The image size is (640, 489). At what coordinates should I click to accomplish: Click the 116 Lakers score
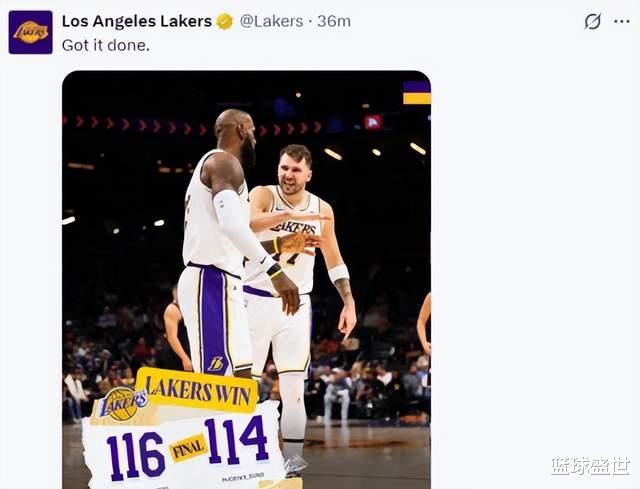pyautogui.click(x=136, y=455)
